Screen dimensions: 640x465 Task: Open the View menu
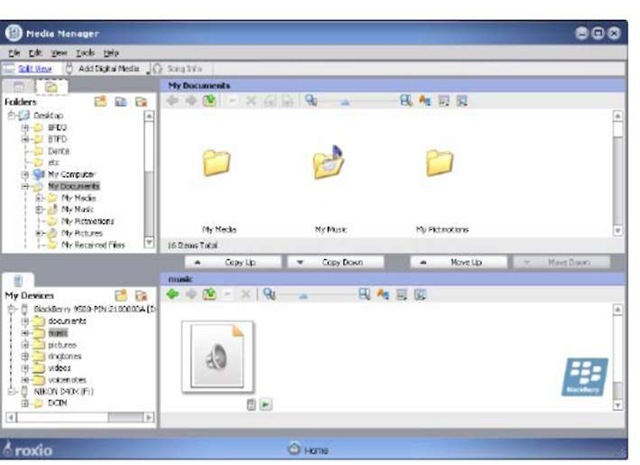[59, 53]
